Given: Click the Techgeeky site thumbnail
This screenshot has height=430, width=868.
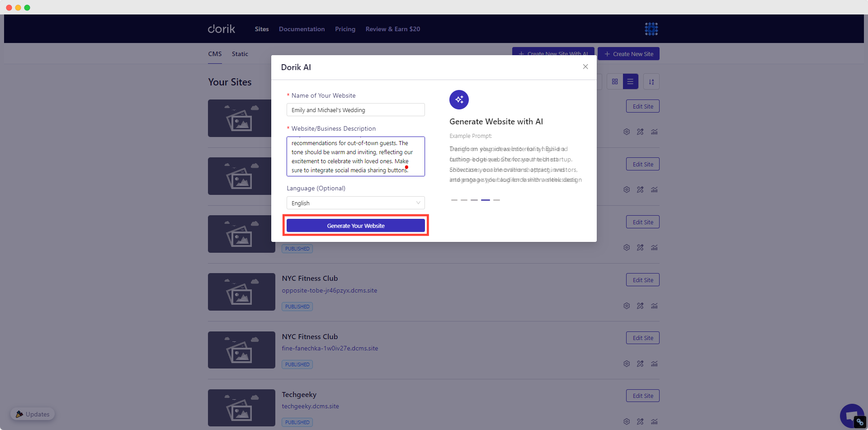Looking at the screenshot, I should click(x=241, y=408).
